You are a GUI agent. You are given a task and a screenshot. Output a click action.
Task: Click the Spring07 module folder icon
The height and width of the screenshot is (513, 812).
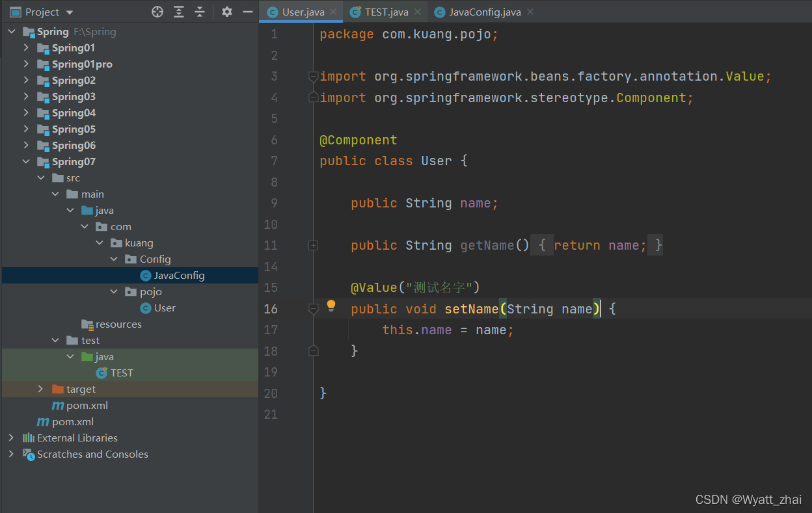(x=43, y=161)
